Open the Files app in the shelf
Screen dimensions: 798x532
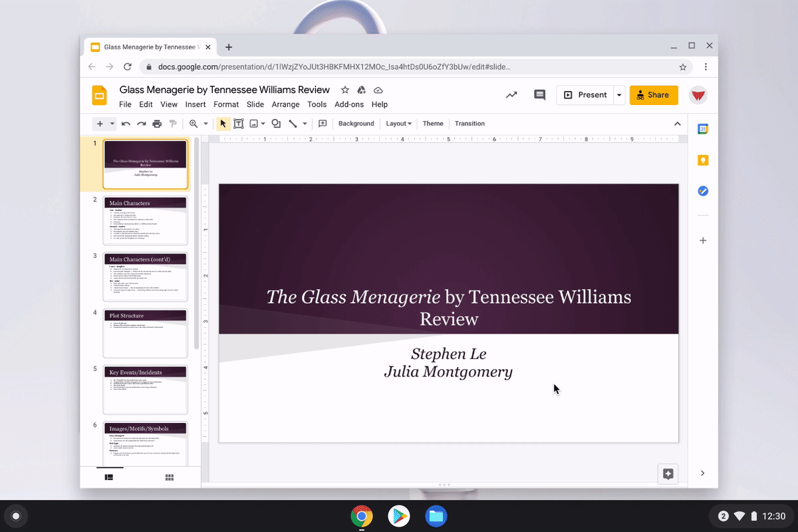[x=436, y=516]
